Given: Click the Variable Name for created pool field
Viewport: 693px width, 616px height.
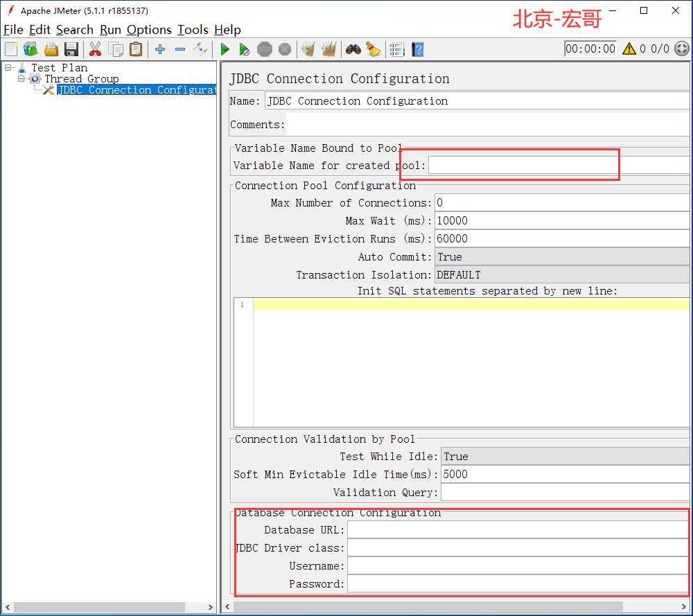Looking at the screenshot, I should (559, 166).
